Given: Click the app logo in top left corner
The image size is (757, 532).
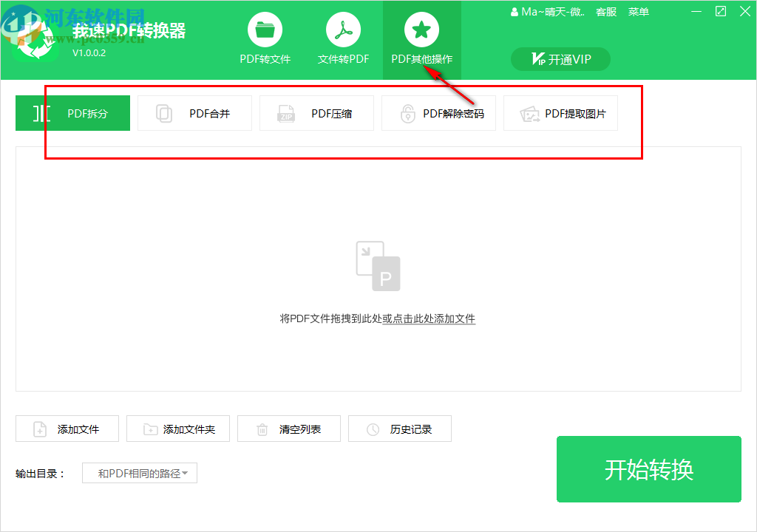Looking at the screenshot, I should pos(35,35).
